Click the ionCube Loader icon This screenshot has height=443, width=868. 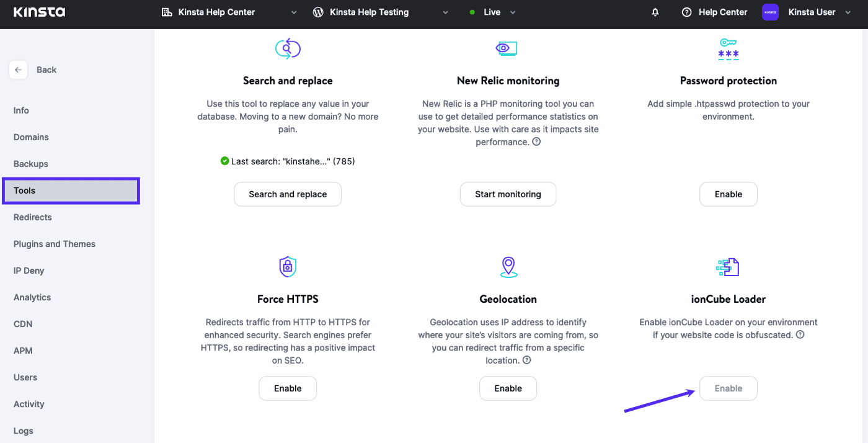click(728, 267)
